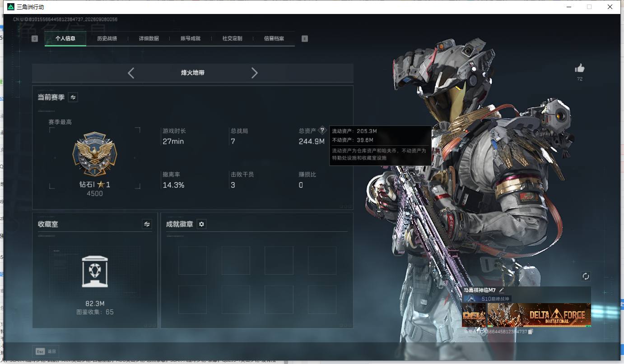
Task: Open the 社交定制 tab
Action: 233,39
